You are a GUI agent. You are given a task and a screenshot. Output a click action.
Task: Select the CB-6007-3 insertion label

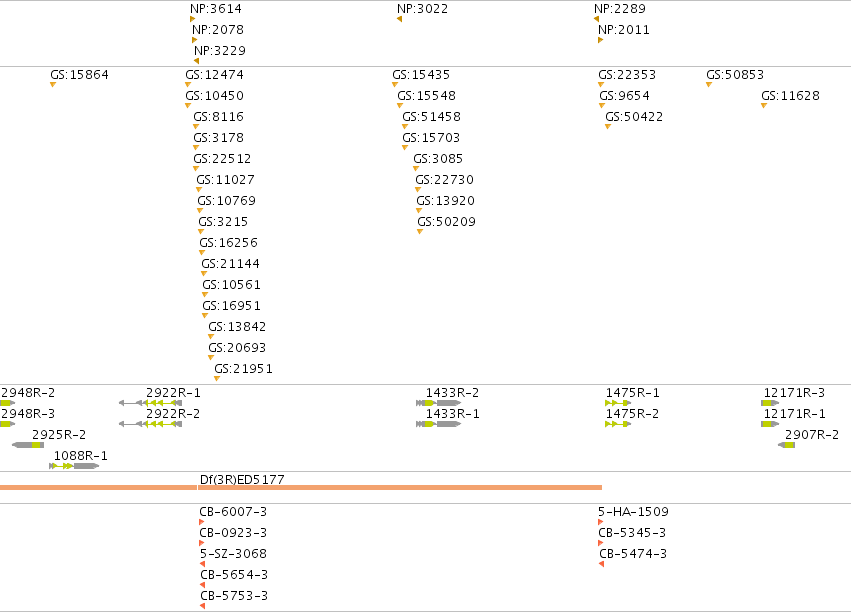tap(233, 512)
